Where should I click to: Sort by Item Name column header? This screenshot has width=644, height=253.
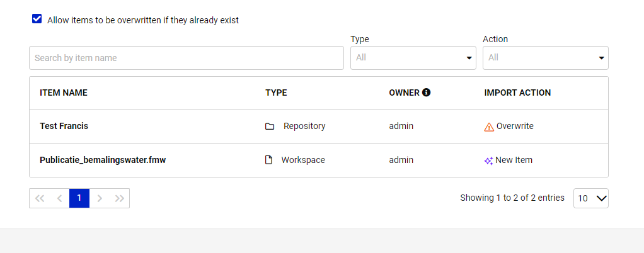(x=64, y=93)
